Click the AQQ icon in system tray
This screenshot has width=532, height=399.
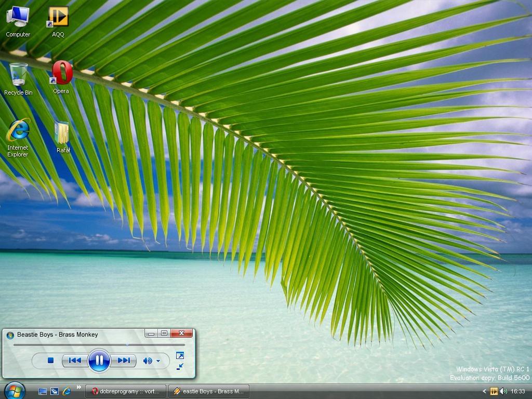[x=494, y=391]
